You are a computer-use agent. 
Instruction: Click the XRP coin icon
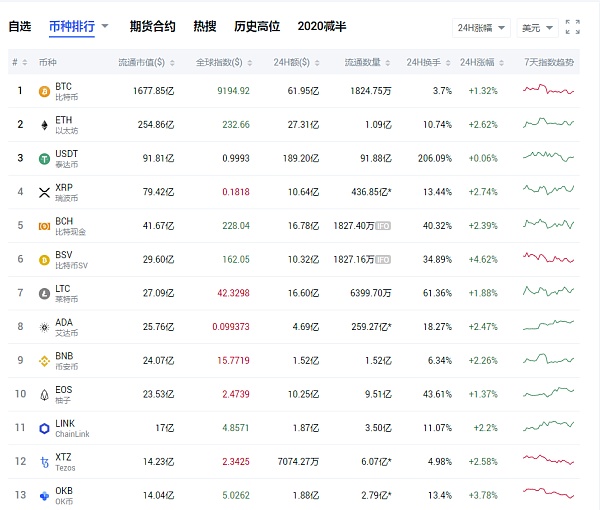click(x=44, y=193)
